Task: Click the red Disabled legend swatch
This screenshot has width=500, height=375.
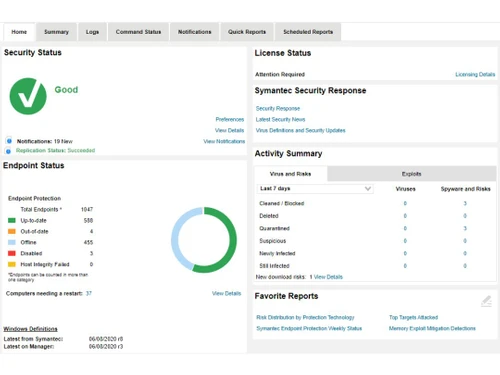Action: [x=12, y=253]
